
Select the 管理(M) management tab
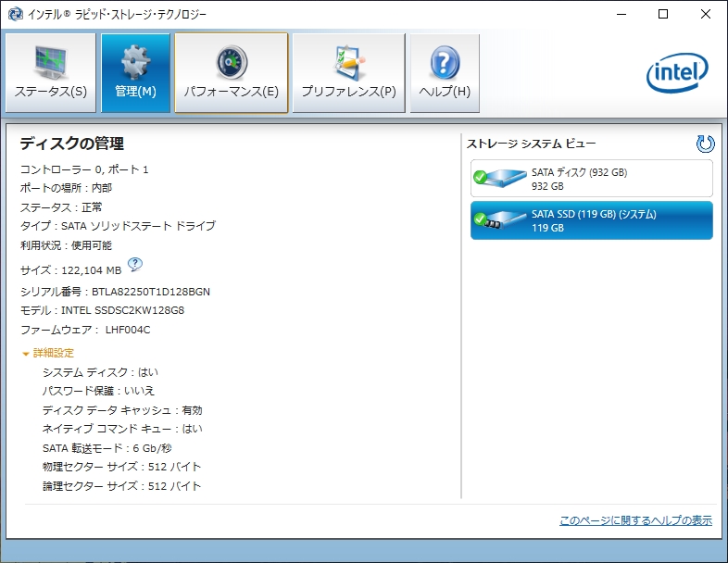135,73
